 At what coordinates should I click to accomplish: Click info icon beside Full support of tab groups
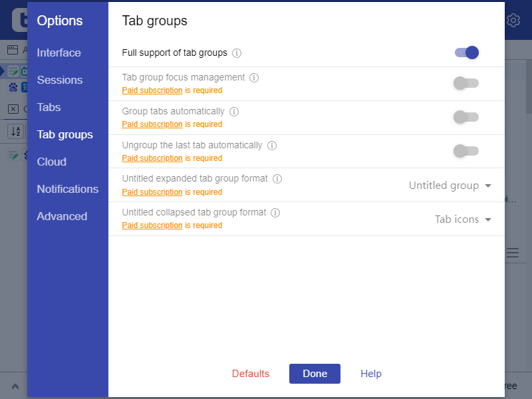[x=237, y=53]
